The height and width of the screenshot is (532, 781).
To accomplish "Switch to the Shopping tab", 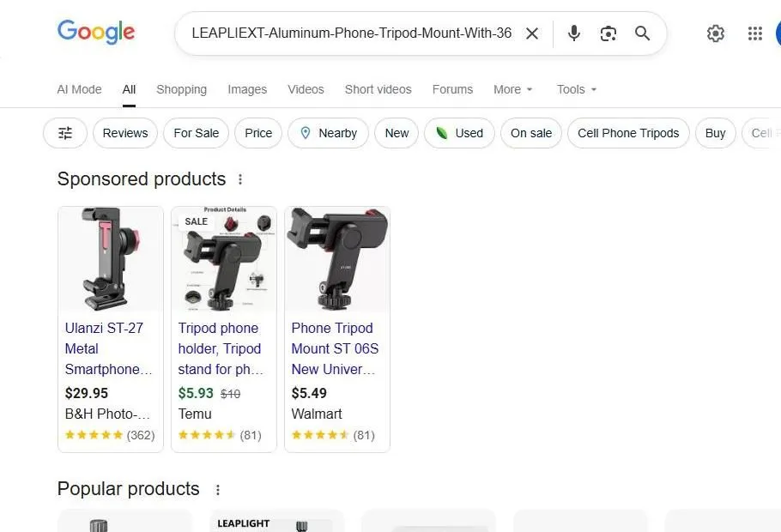I will pyautogui.click(x=181, y=89).
